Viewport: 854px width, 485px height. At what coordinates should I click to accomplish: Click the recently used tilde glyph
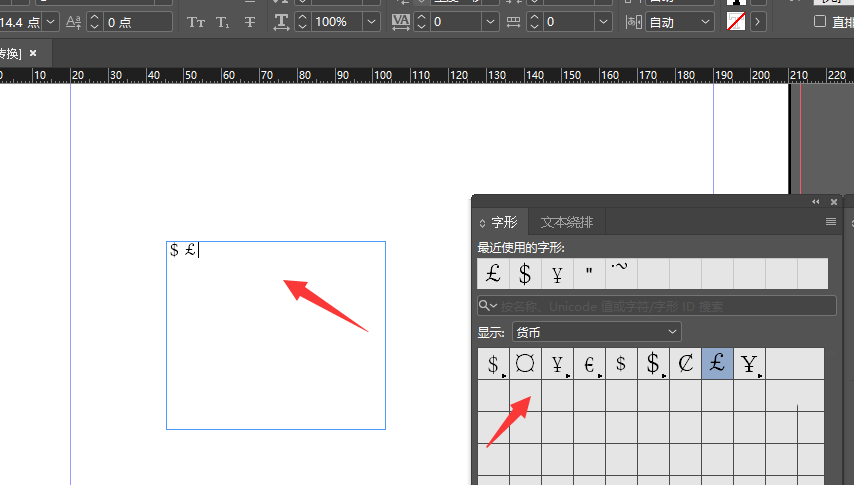(x=621, y=273)
